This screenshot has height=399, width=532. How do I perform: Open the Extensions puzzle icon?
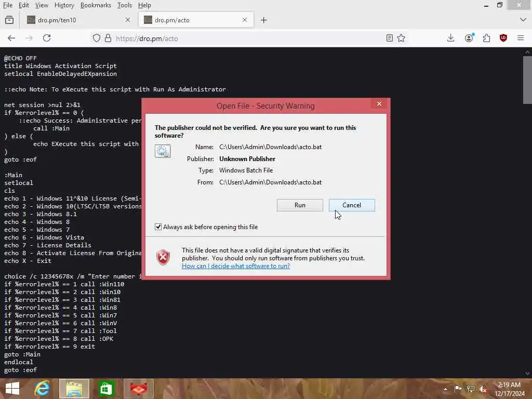coord(486,38)
